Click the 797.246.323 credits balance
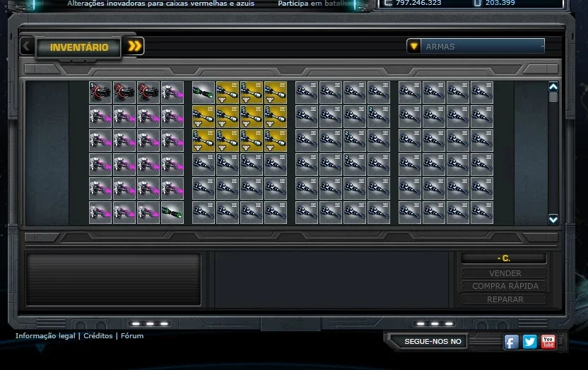This screenshot has height=370, width=588. [418, 3]
